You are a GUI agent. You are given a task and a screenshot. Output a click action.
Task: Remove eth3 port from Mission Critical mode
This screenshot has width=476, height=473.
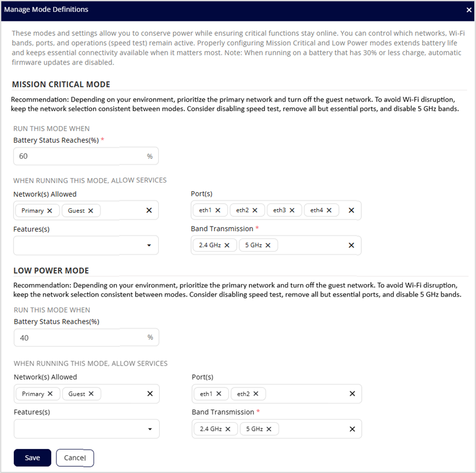pos(292,210)
